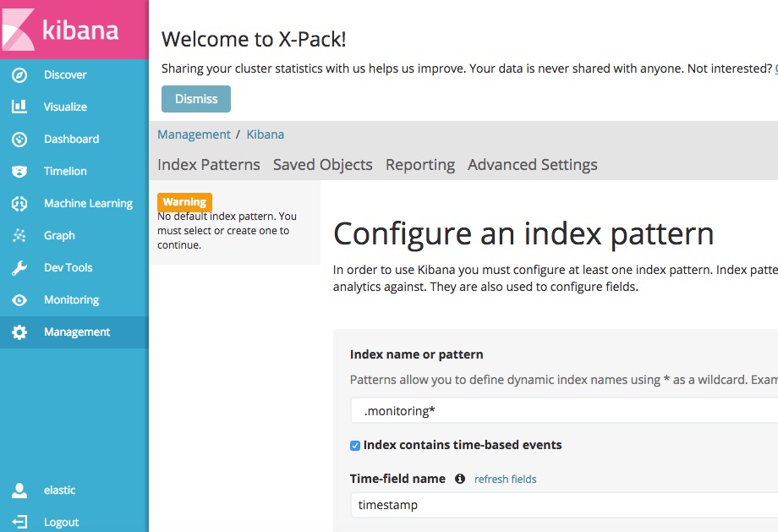The image size is (778, 532).
Task: Click the Time-field name info icon
Action: click(460, 479)
